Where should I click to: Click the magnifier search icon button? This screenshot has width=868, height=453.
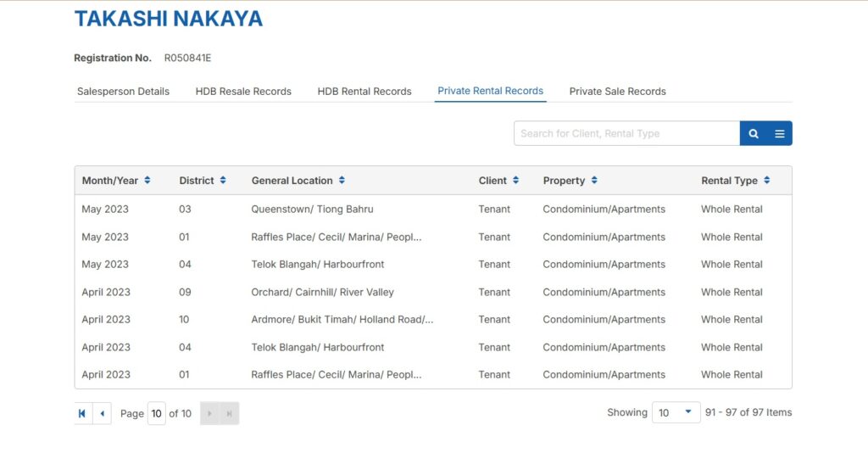pyautogui.click(x=753, y=134)
